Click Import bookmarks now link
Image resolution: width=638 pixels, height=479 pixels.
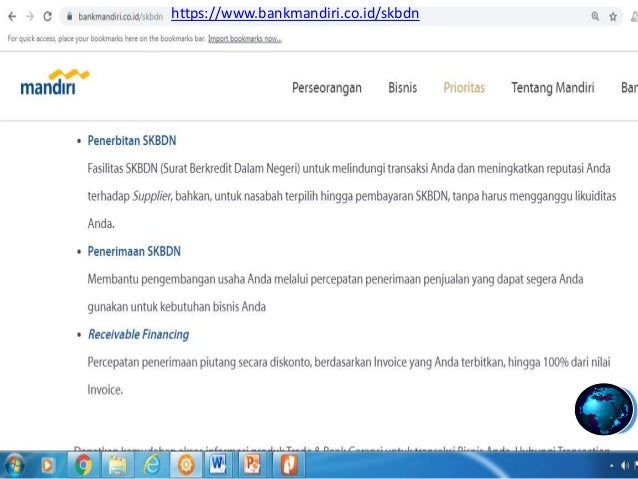click(245, 39)
